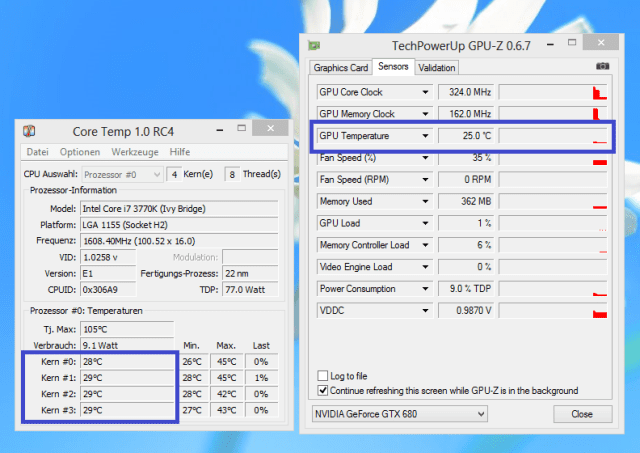Open the GPU Core Clock sensor dropdown
The height and width of the screenshot is (453, 640).
point(425,92)
